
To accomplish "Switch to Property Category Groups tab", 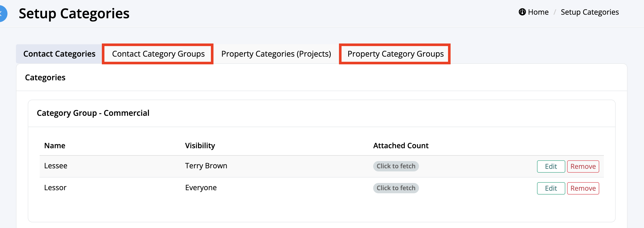I will [x=395, y=54].
